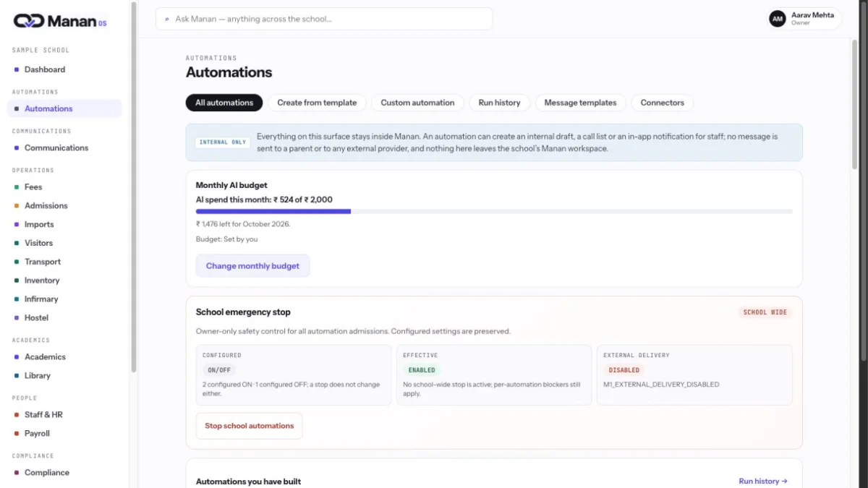
Task: Click the search icon in Ask Manan bar
Action: click(x=168, y=20)
